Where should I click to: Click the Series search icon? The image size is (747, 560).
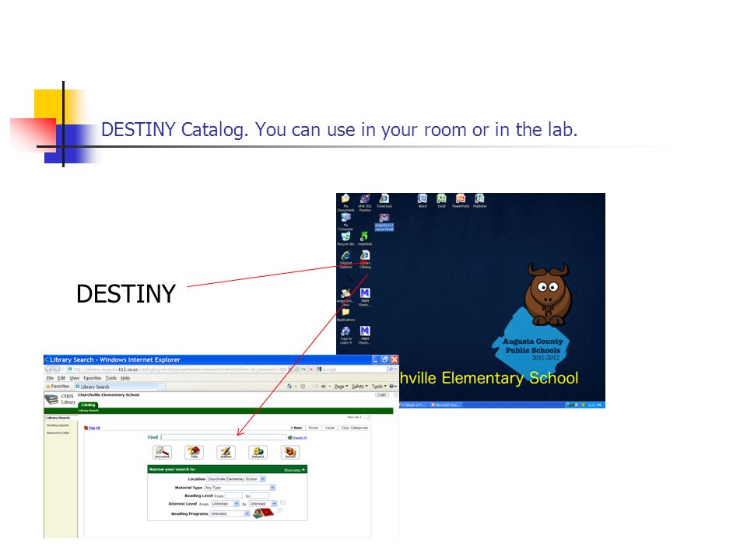click(290, 452)
